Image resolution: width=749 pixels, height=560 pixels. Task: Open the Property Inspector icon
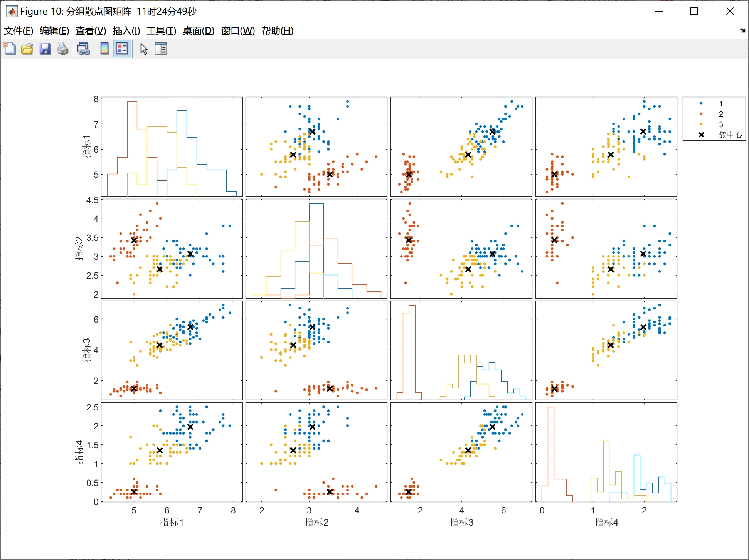coord(161,49)
